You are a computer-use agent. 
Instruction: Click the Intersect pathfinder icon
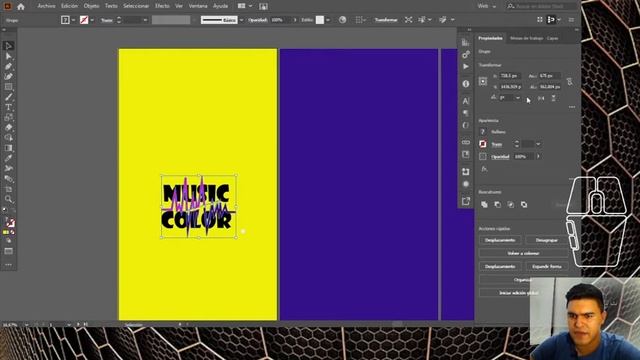[x=511, y=204]
